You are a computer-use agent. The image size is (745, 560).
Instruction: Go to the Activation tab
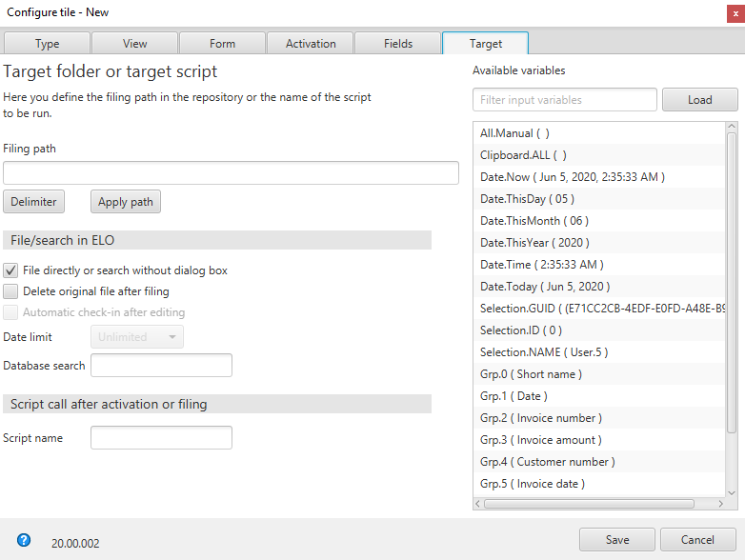tap(311, 44)
